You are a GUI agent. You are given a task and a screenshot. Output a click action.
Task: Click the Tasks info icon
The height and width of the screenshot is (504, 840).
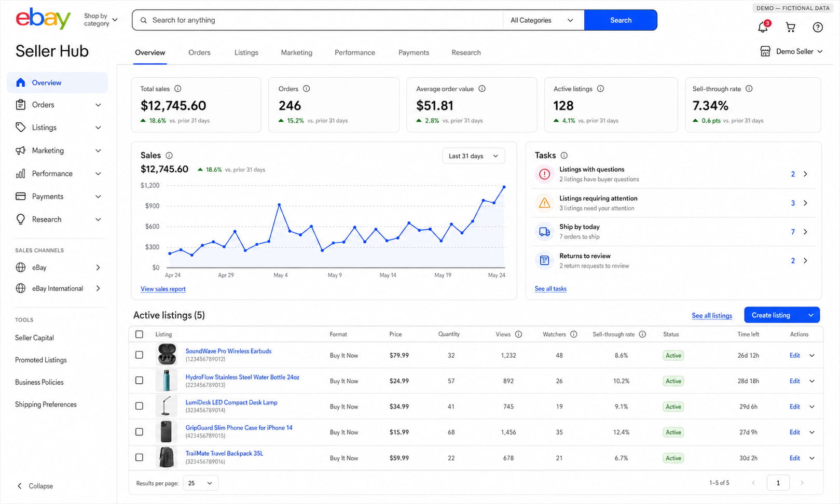pyautogui.click(x=564, y=156)
